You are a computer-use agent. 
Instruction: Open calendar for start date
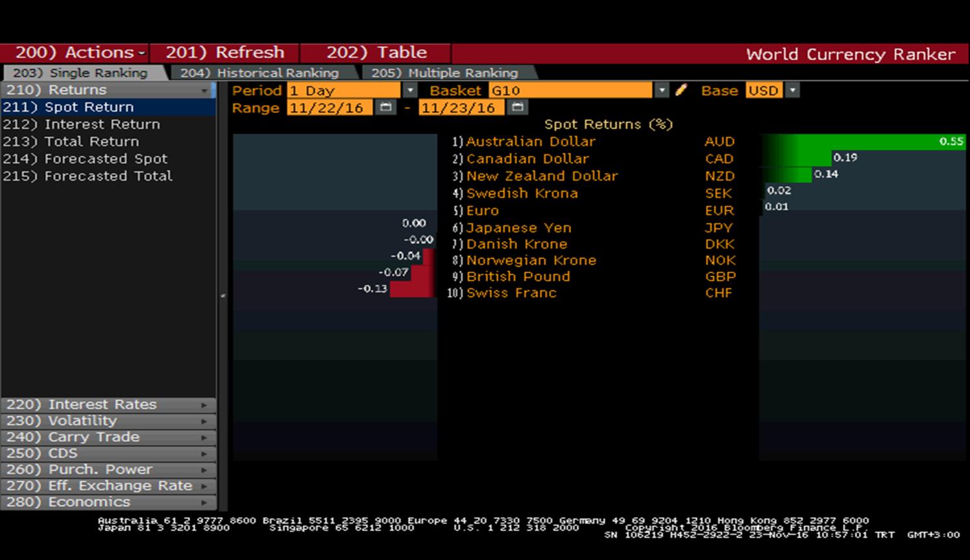coord(385,107)
